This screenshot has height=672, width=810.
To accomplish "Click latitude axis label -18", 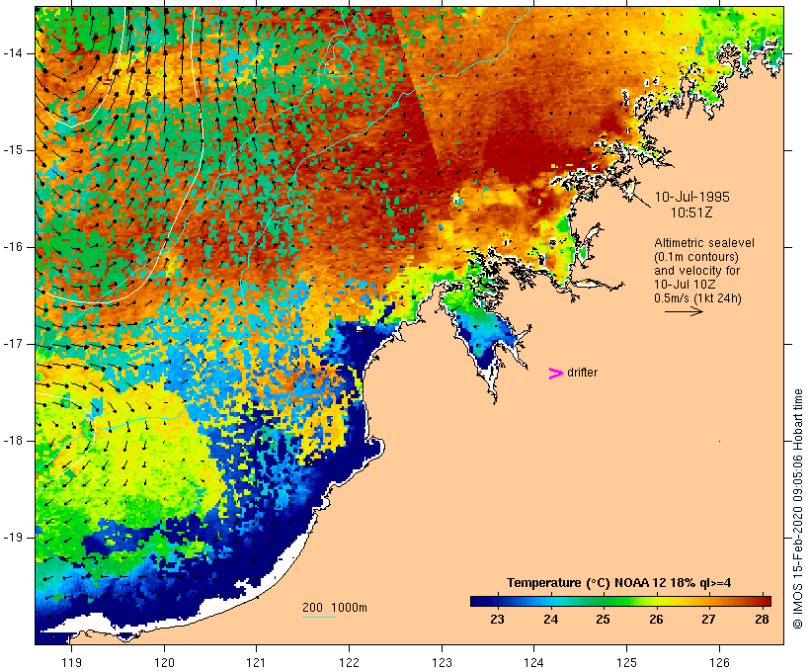I will (x=12, y=441).
